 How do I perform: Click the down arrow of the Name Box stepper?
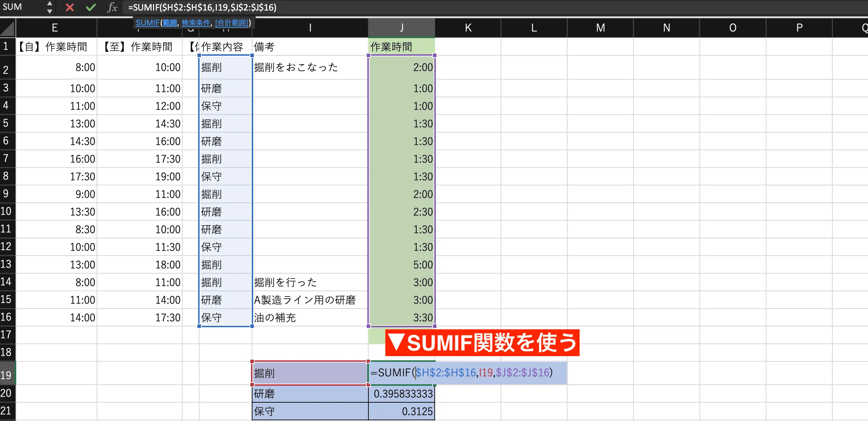tap(49, 11)
